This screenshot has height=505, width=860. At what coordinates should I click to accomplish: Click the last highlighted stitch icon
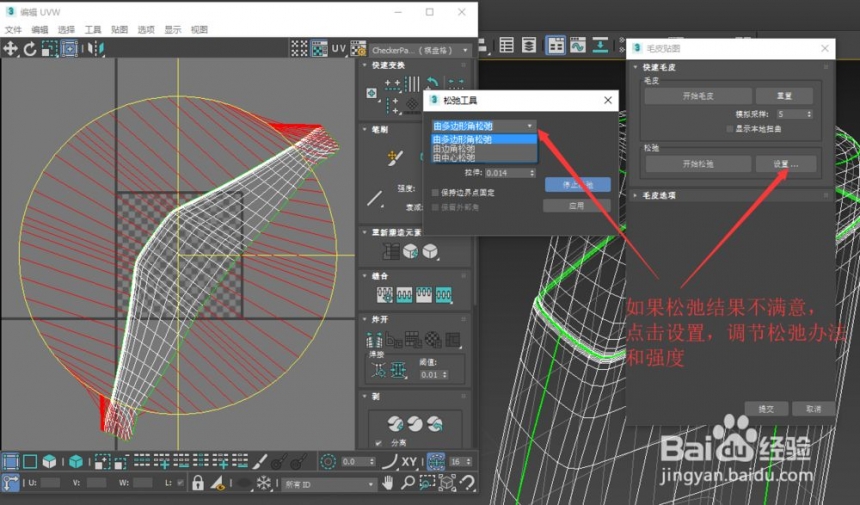coord(443,295)
